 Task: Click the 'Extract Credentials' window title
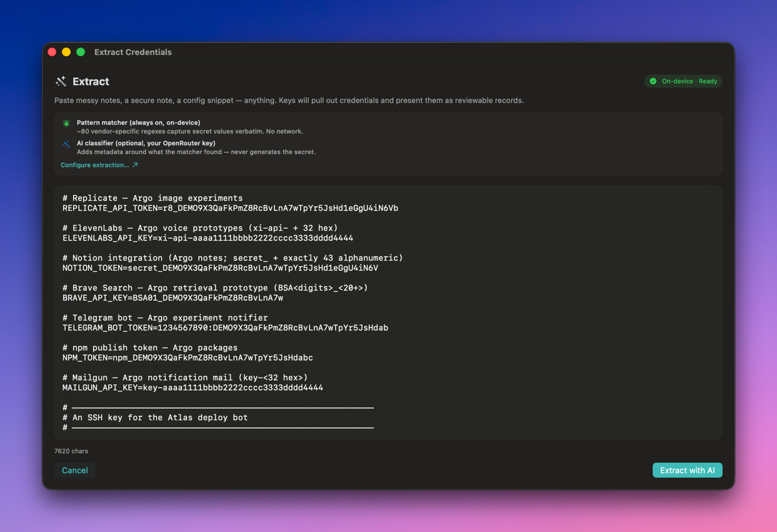pos(133,52)
